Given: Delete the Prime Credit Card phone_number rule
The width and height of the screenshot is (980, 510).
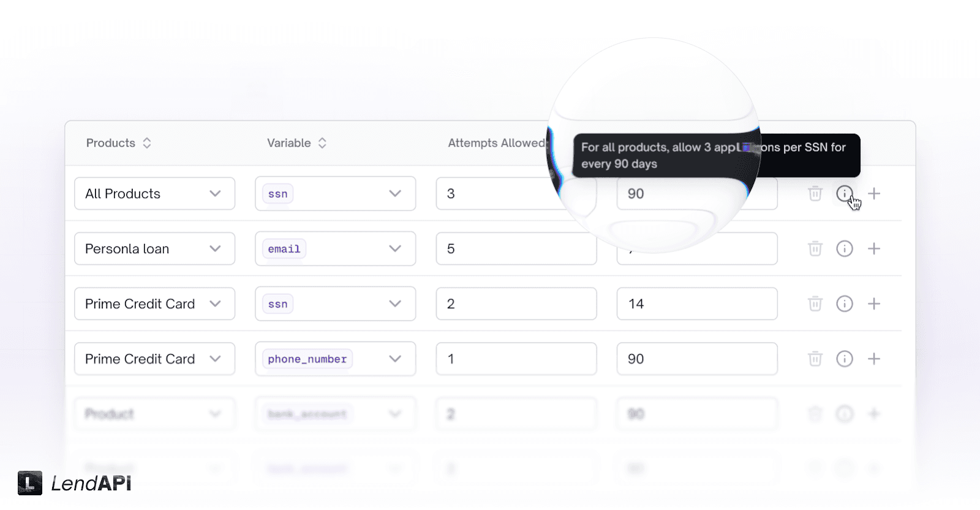Looking at the screenshot, I should [x=815, y=359].
